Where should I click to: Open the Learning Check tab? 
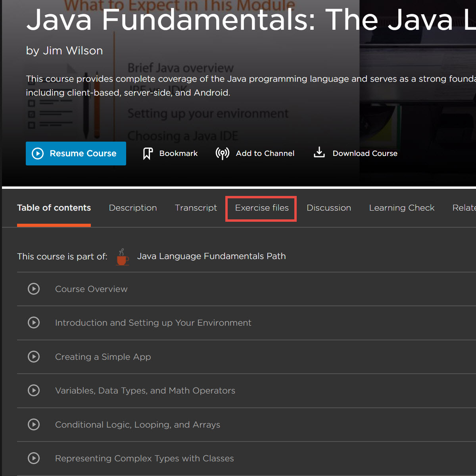click(x=402, y=208)
